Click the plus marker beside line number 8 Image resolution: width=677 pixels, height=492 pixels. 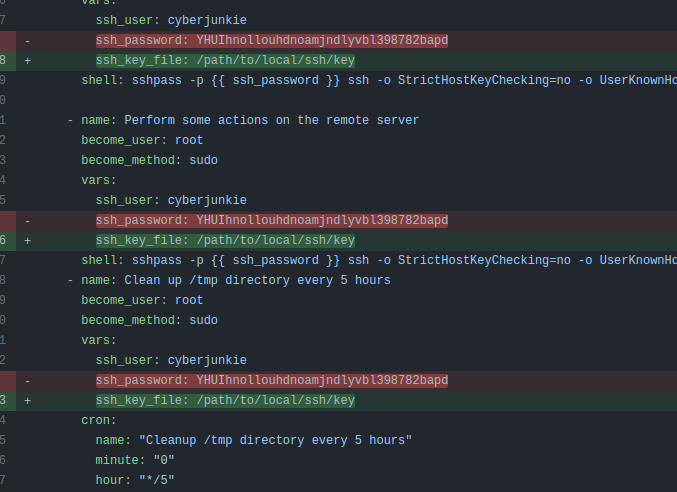pyautogui.click(x=27, y=61)
